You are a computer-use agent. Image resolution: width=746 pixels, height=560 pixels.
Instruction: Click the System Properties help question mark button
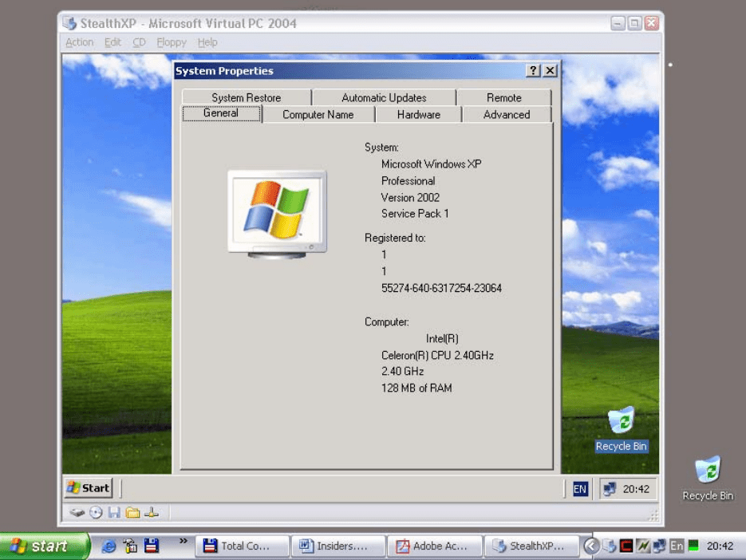tap(533, 71)
